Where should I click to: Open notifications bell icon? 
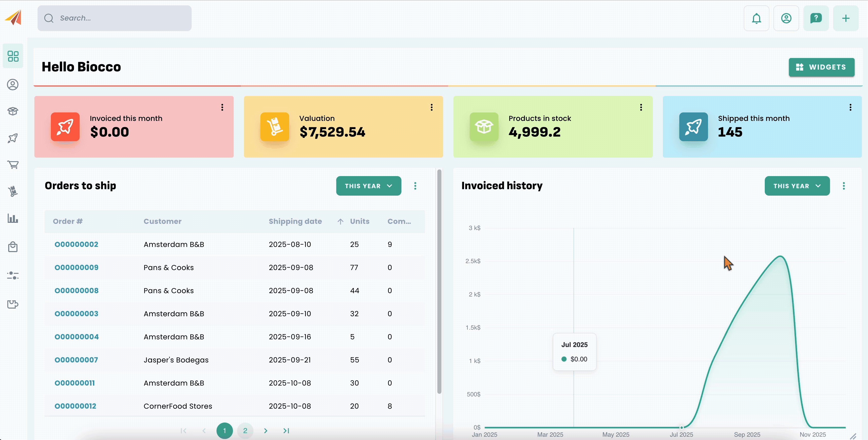[756, 18]
